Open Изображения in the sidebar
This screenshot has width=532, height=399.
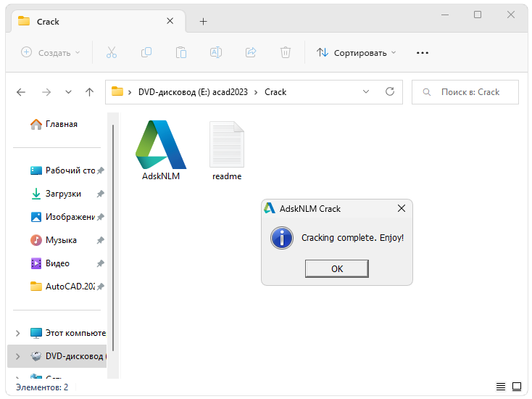tap(63, 217)
